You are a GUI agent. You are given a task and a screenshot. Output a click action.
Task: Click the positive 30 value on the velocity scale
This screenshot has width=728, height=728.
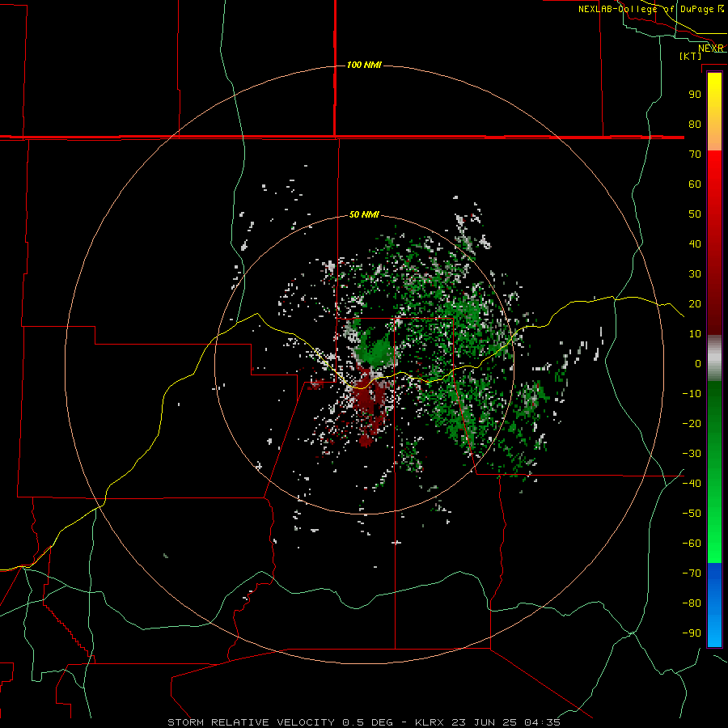(695, 274)
